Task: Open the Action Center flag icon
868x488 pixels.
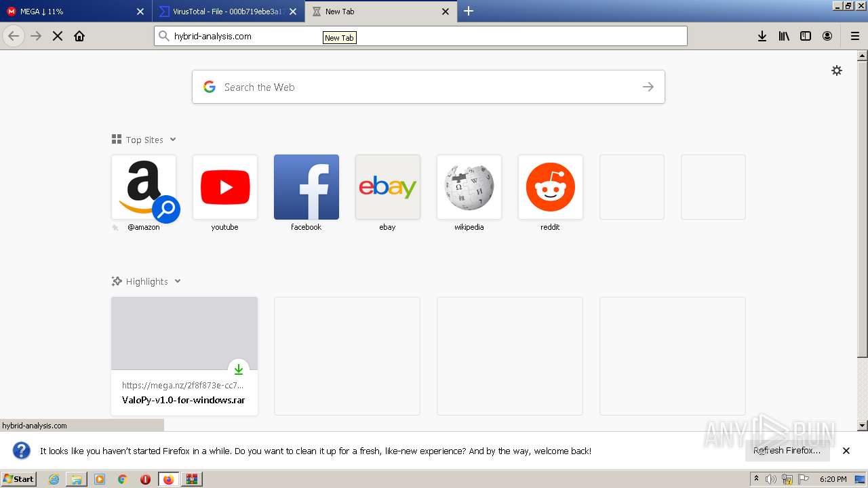Action: click(x=804, y=479)
